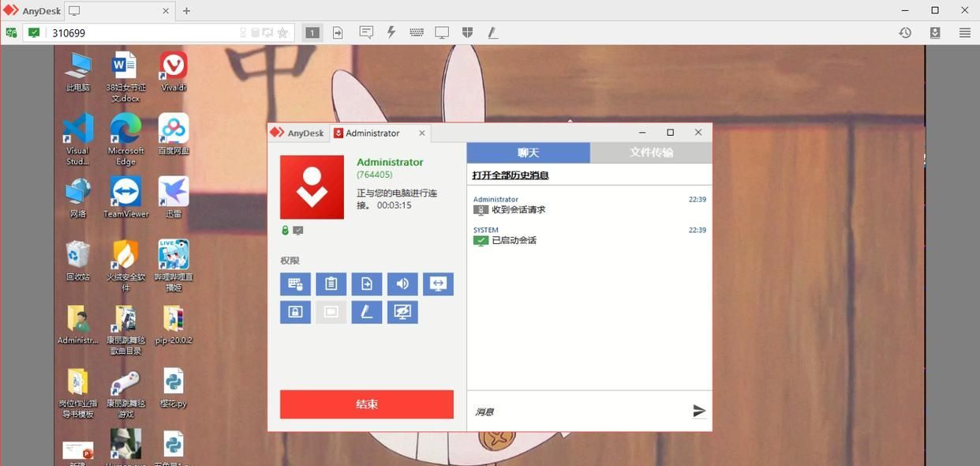Viewport: 980px width, 466px height.
Task: Toggle file transfer permission
Action: [x=367, y=284]
